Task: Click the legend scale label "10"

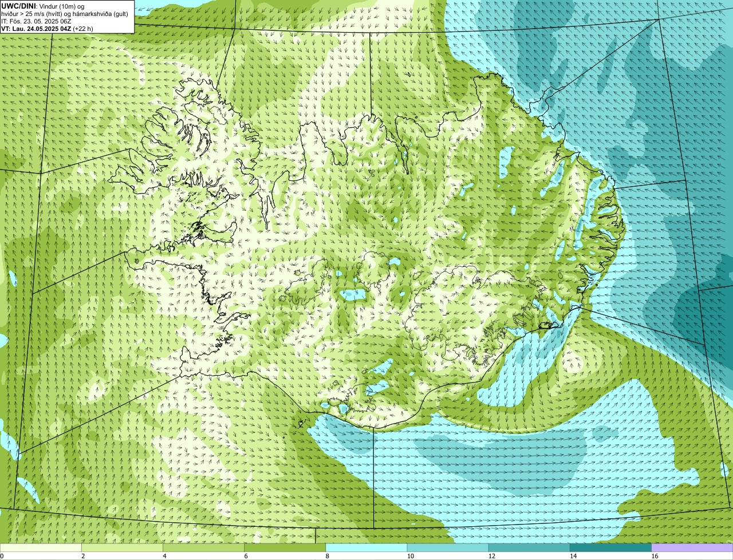Action: tap(411, 556)
